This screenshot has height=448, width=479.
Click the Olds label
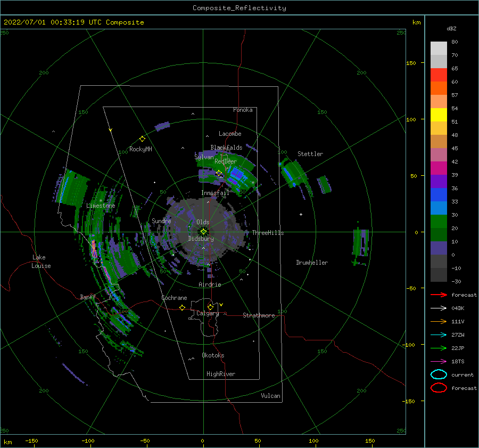pos(203,222)
